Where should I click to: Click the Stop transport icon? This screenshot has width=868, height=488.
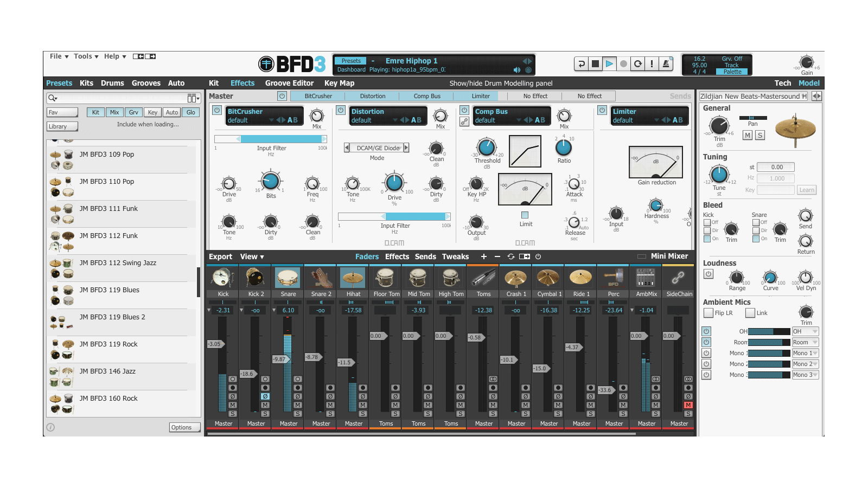pyautogui.click(x=596, y=63)
